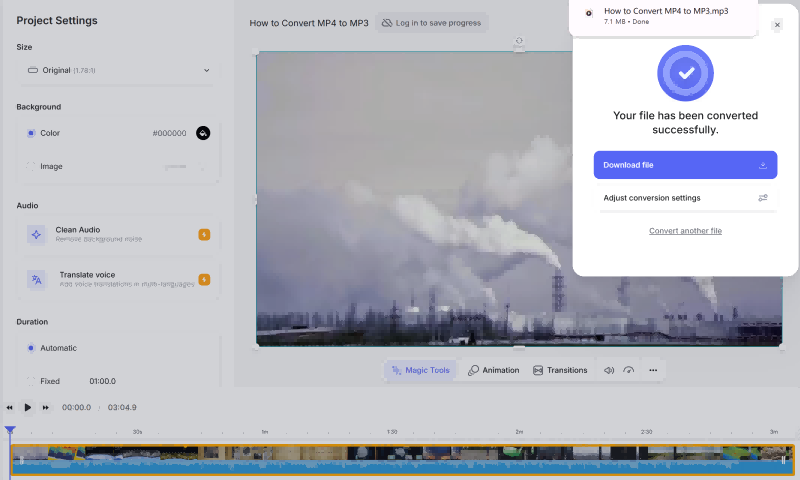Click the 2m mark on timeline ruler

tap(519, 432)
